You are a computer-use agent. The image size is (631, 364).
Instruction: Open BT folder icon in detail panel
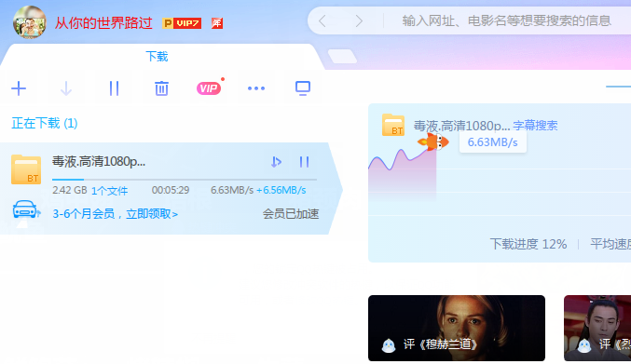393,125
